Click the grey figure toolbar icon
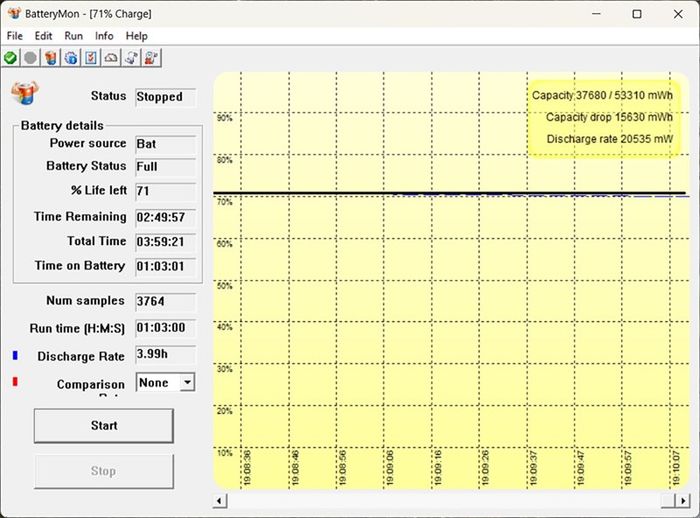 pyautogui.click(x=131, y=58)
